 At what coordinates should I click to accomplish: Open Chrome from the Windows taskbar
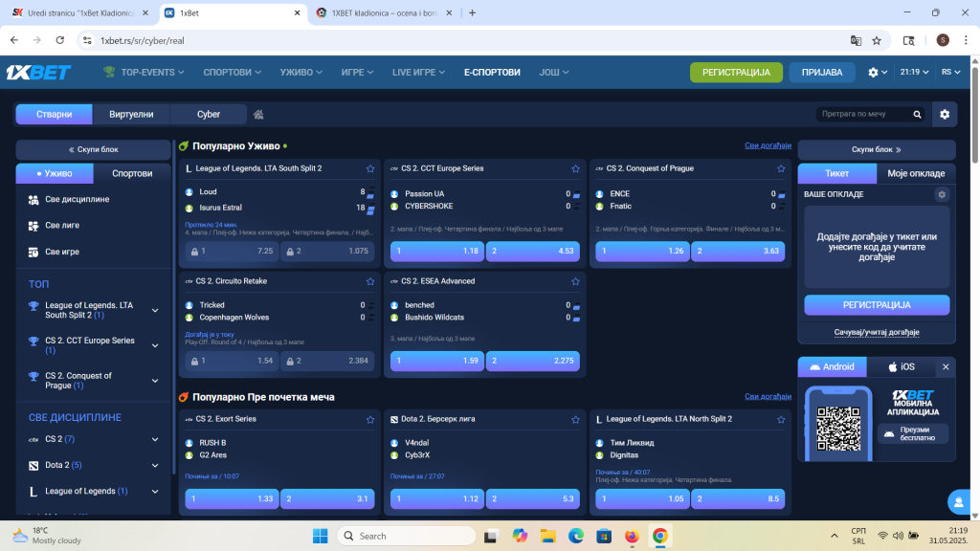[x=660, y=536]
